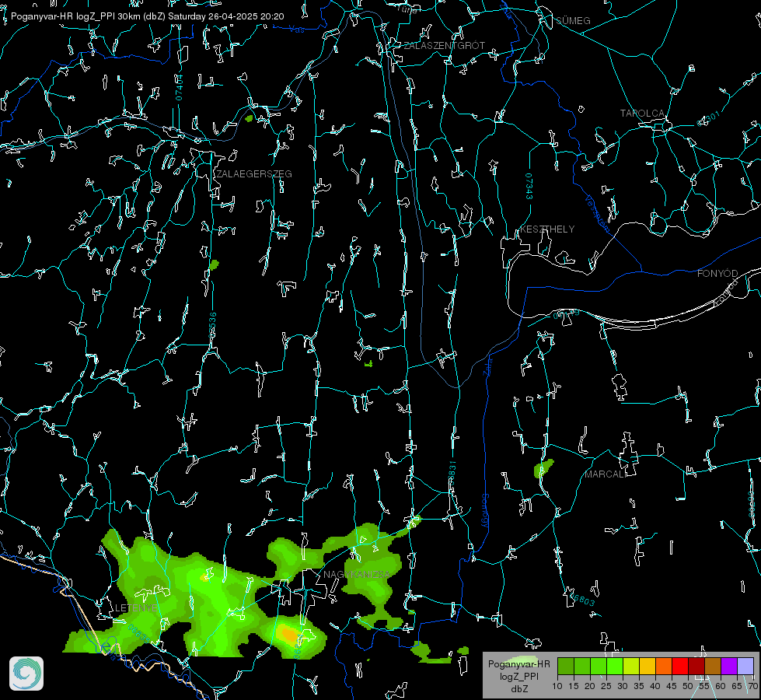This screenshot has width=761, height=700.
Task: Click the 06803 road number label
Action: point(582,600)
